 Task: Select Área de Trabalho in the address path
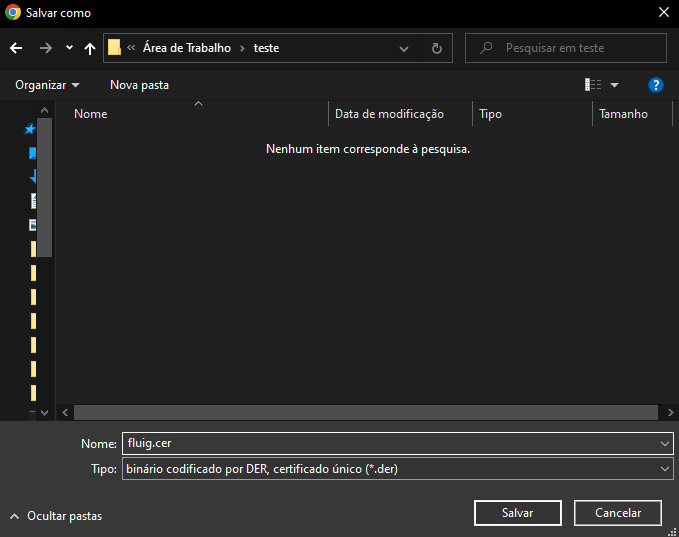[x=187, y=48]
